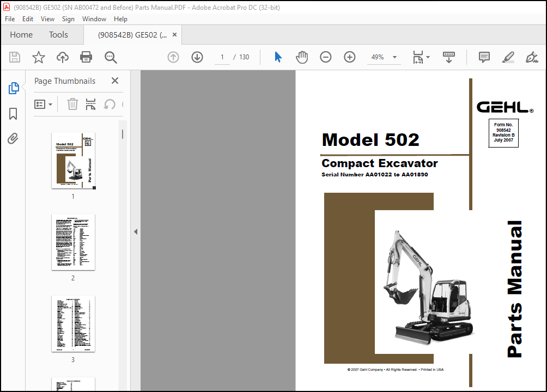Open the Attachments paperclip panel
Image resolution: width=547 pixels, height=392 pixels.
(x=13, y=139)
